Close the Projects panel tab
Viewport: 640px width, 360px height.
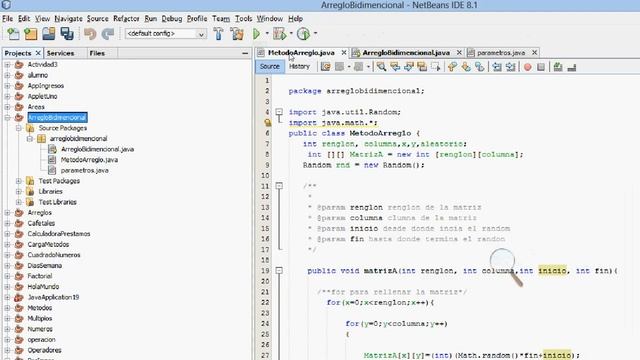(38, 53)
